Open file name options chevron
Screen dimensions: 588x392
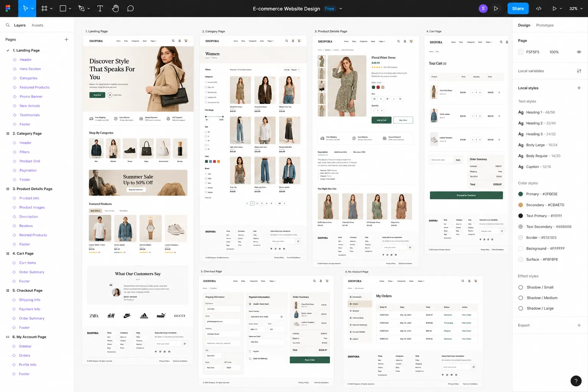pyautogui.click(x=341, y=8)
